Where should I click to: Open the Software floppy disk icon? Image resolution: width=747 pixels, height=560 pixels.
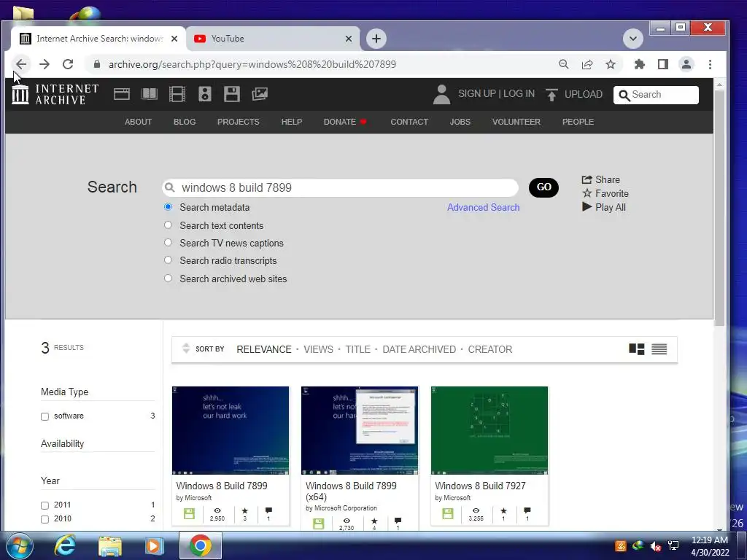click(x=232, y=94)
